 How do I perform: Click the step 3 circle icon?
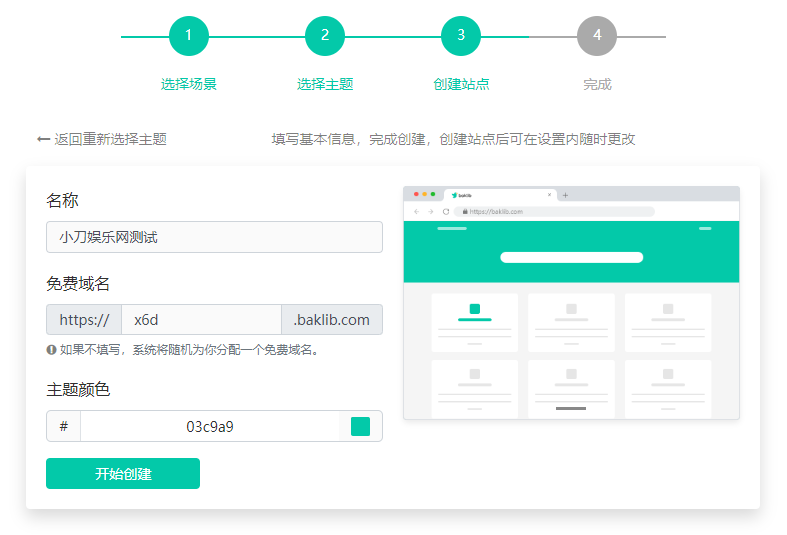click(461, 36)
